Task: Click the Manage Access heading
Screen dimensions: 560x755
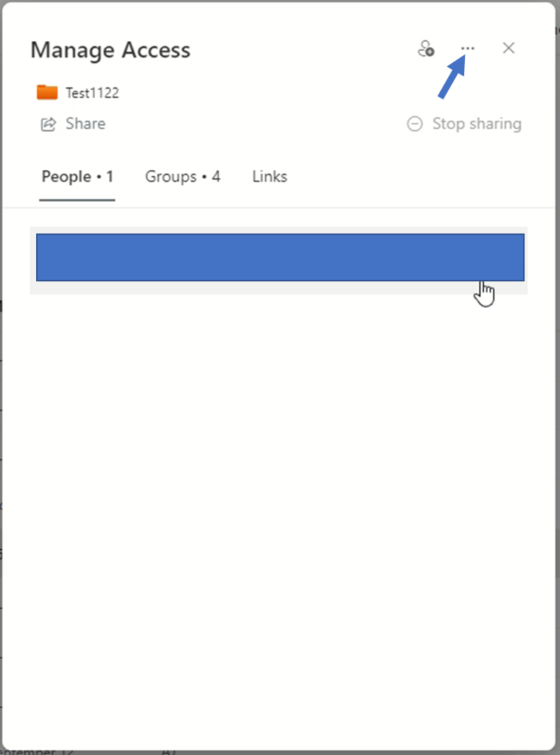Action: [111, 50]
